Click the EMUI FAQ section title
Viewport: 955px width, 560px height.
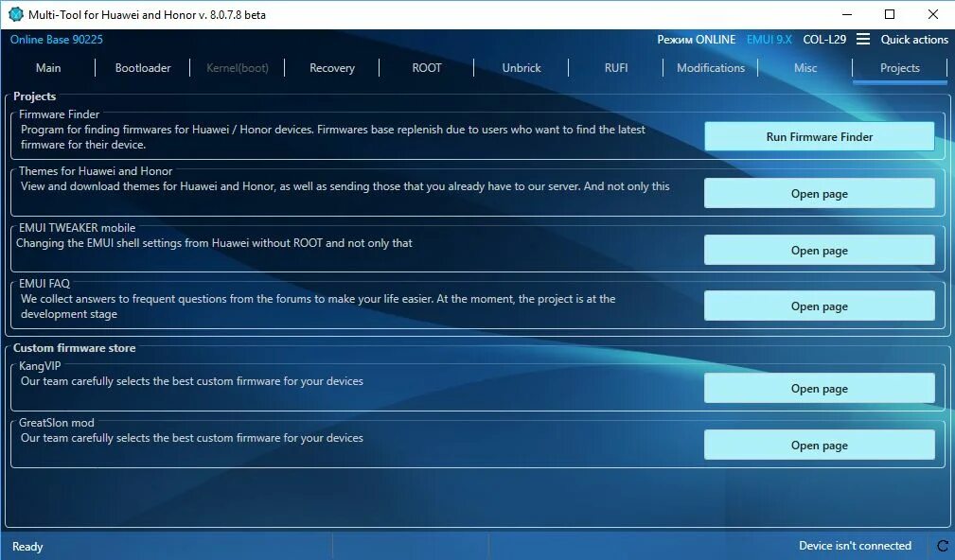coord(44,284)
